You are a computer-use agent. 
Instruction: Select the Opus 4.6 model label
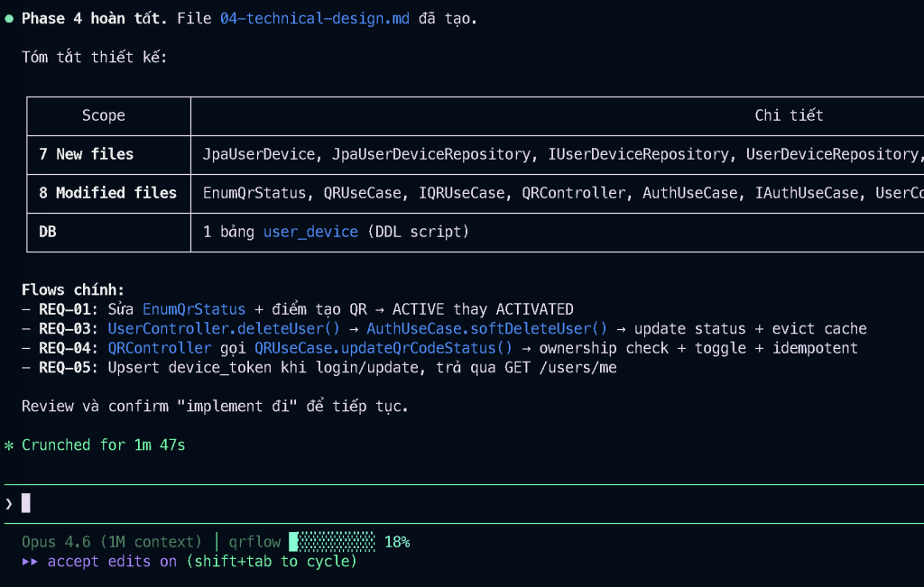(111, 542)
